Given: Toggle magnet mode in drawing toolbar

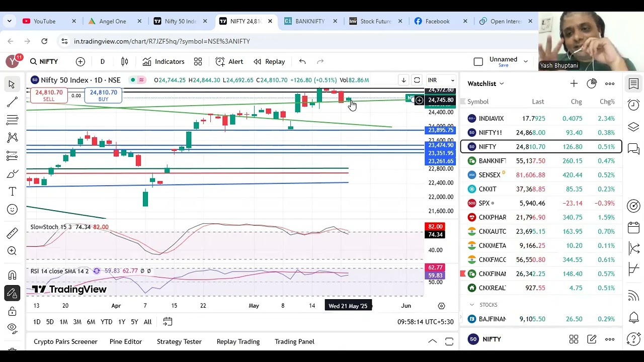Looking at the screenshot, I should (12, 275).
